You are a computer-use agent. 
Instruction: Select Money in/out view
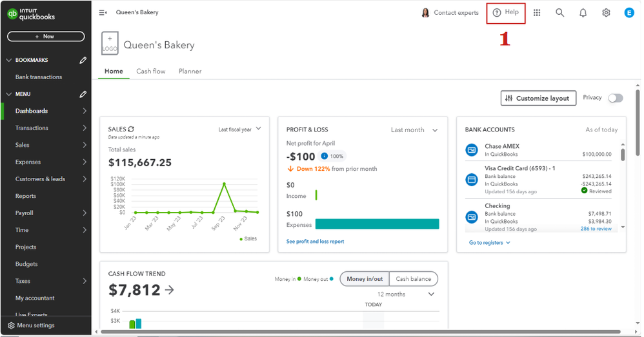[x=365, y=279]
